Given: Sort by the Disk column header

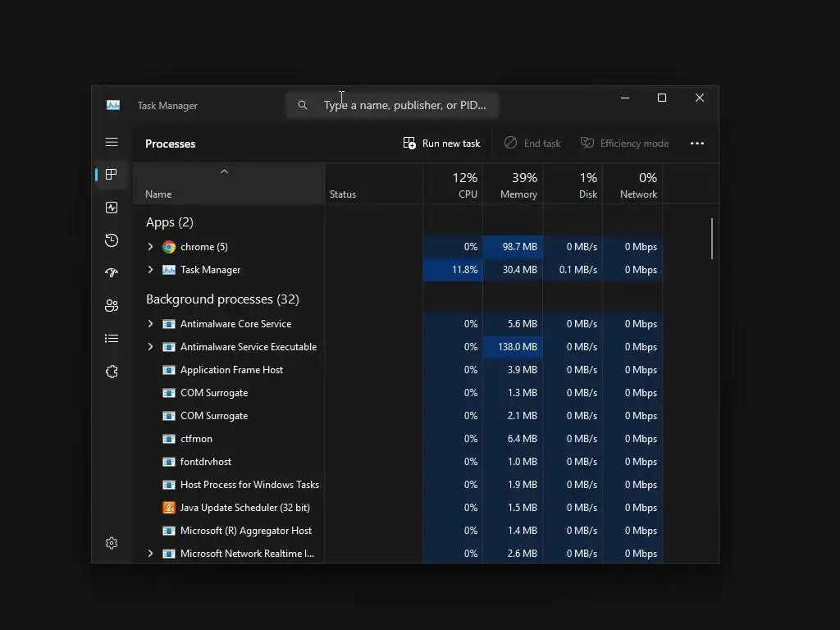Looking at the screenshot, I should [573, 184].
